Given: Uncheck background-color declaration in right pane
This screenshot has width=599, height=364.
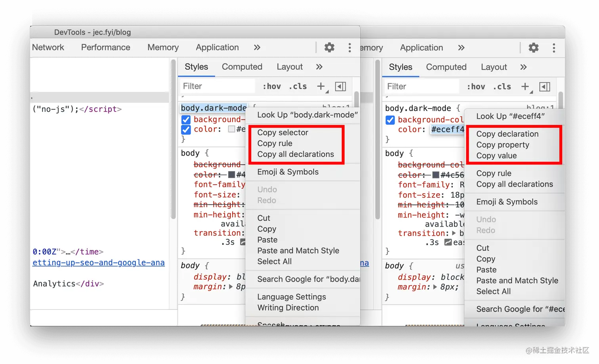Looking at the screenshot, I should [x=390, y=120].
